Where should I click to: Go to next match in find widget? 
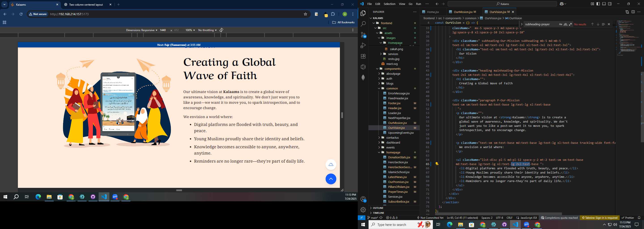pos(598,24)
